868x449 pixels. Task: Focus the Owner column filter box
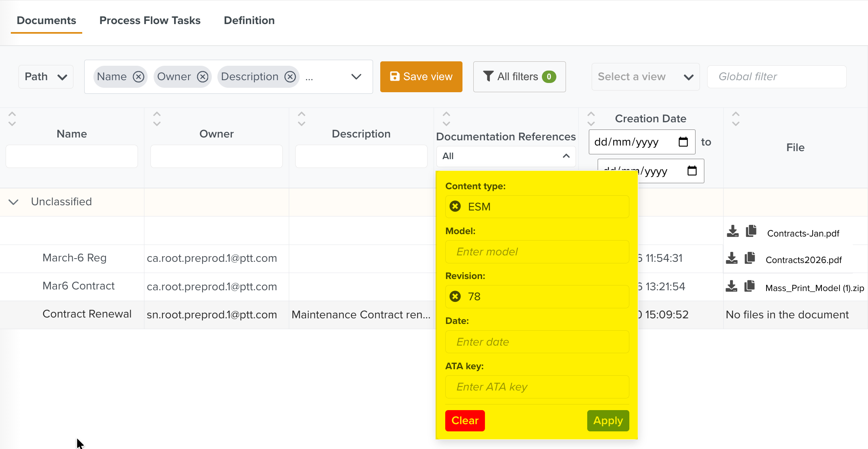[217, 156]
